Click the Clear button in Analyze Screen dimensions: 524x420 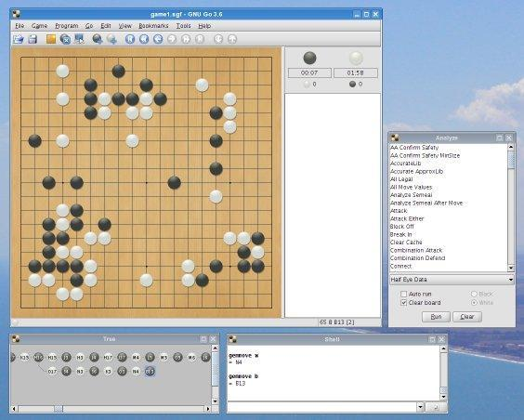click(x=466, y=317)
